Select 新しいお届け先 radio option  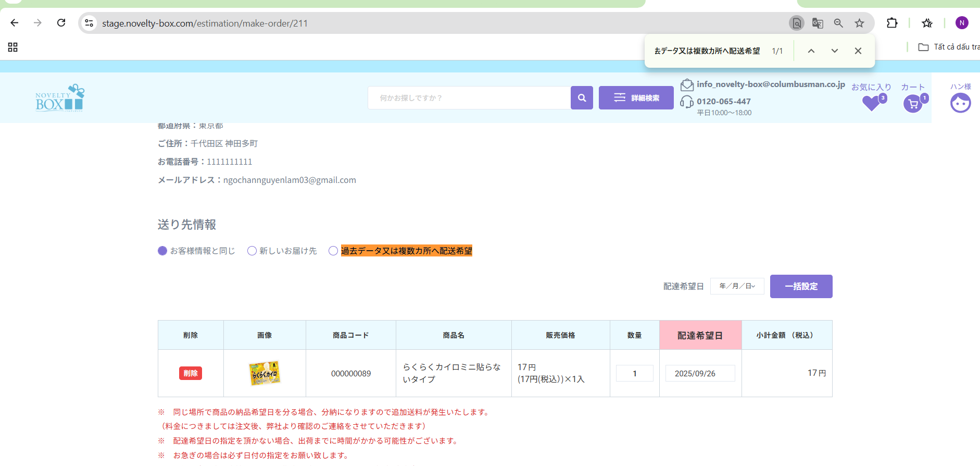(252, 251)
